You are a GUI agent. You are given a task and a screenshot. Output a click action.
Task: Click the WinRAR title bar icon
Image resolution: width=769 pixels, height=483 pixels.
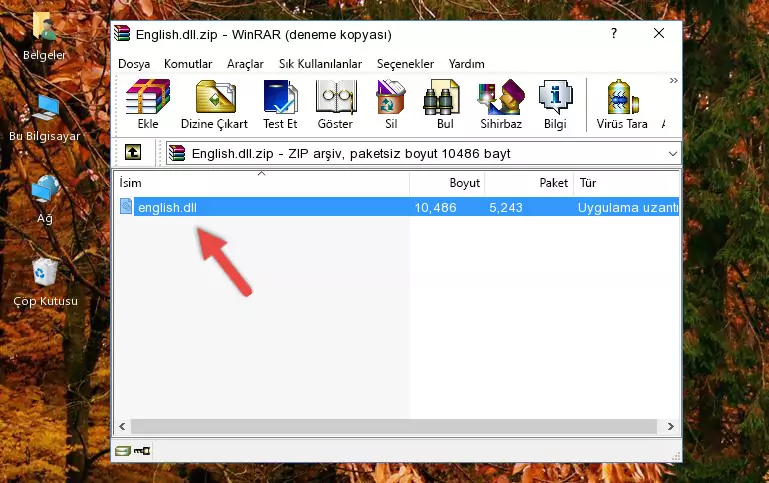(122, 33)
